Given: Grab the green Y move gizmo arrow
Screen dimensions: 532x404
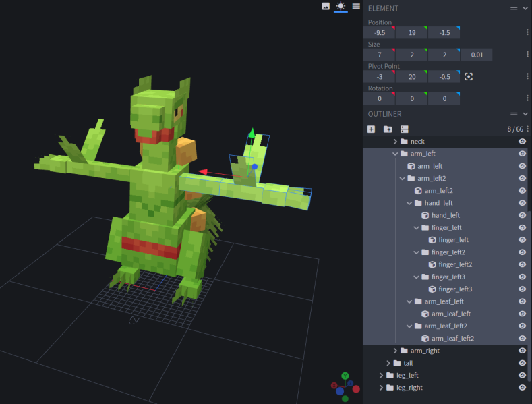Looking at the screenshot, I should pos(252,133).
